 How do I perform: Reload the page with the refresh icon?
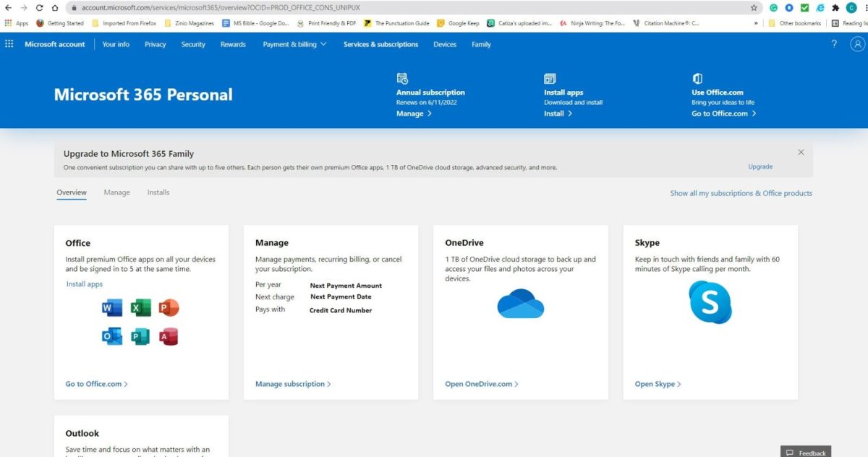(x=40, y=8)
